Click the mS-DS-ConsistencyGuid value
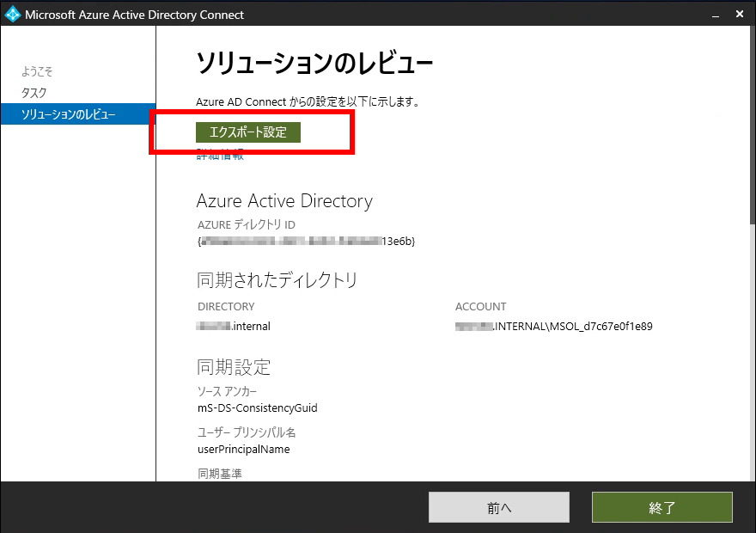 click(258, 408)
